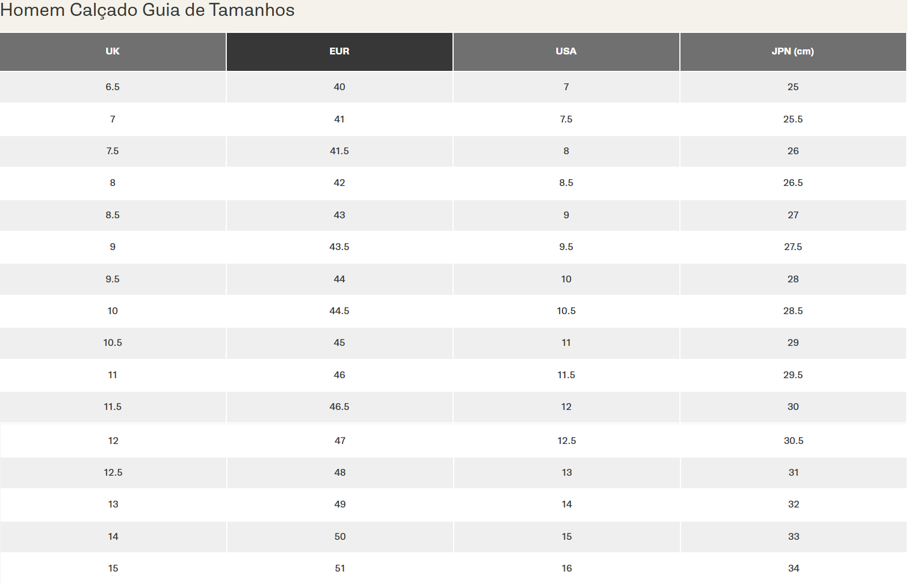Screen dimensions: 909x588
Task: Select the EUR 40 size cell
Action: click(x=339, y=87)
